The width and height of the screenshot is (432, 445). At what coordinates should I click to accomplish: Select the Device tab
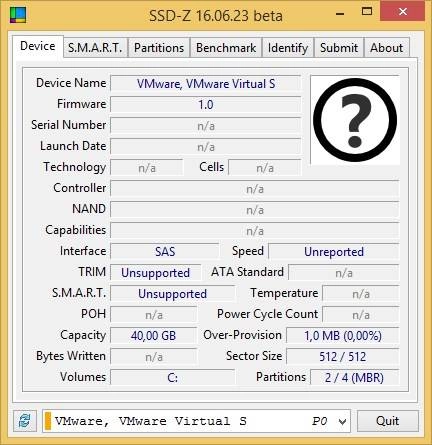[38, 46]
